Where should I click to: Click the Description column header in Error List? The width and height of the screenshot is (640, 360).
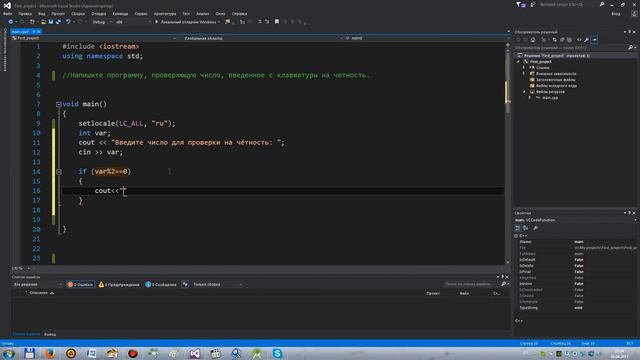tap(39, 293)
